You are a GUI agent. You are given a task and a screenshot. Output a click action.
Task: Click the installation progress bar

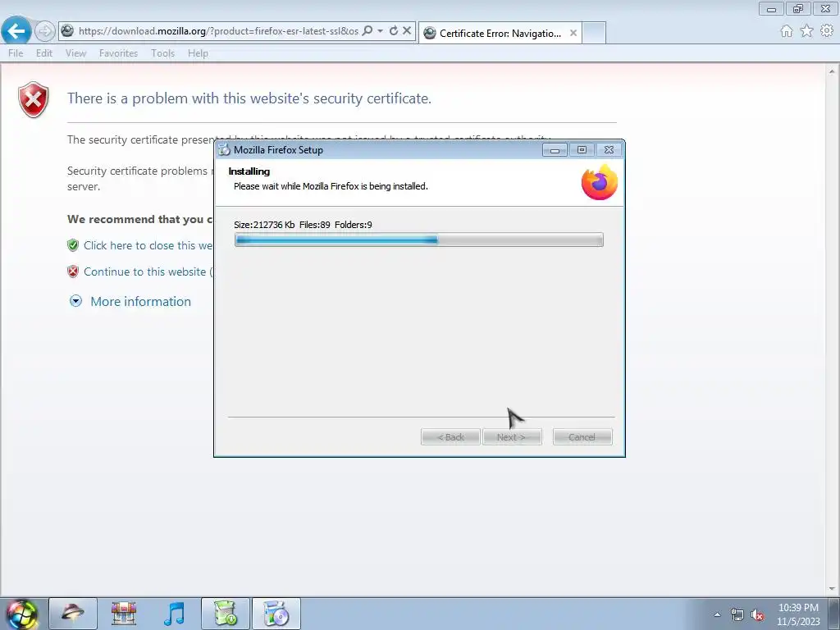(x=419, y=240)
